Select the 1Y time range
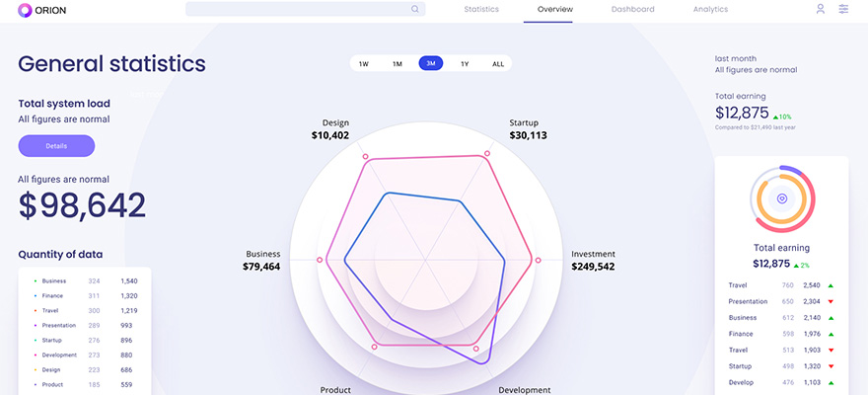 point(465,63)
